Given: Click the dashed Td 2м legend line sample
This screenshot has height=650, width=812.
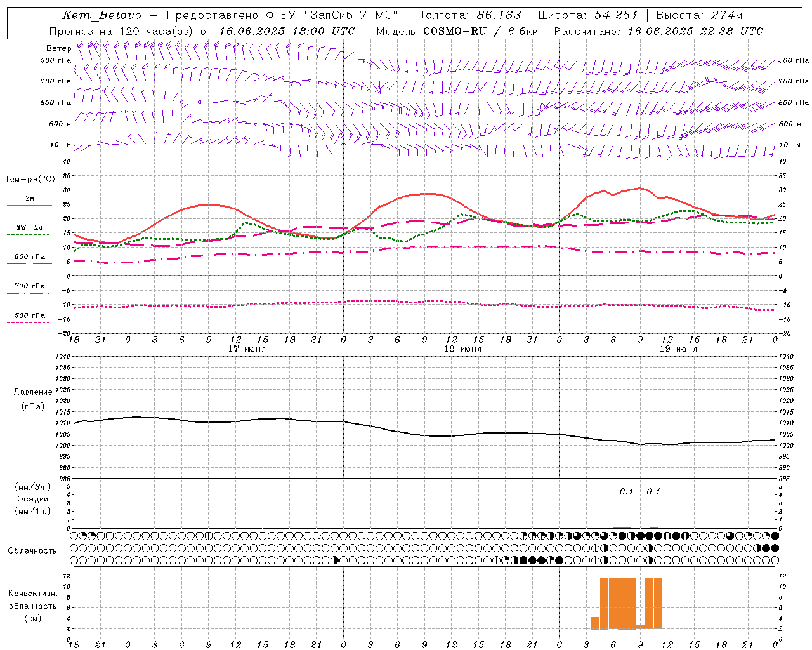Looking at the screenshot, I should (x=28, y=235).
